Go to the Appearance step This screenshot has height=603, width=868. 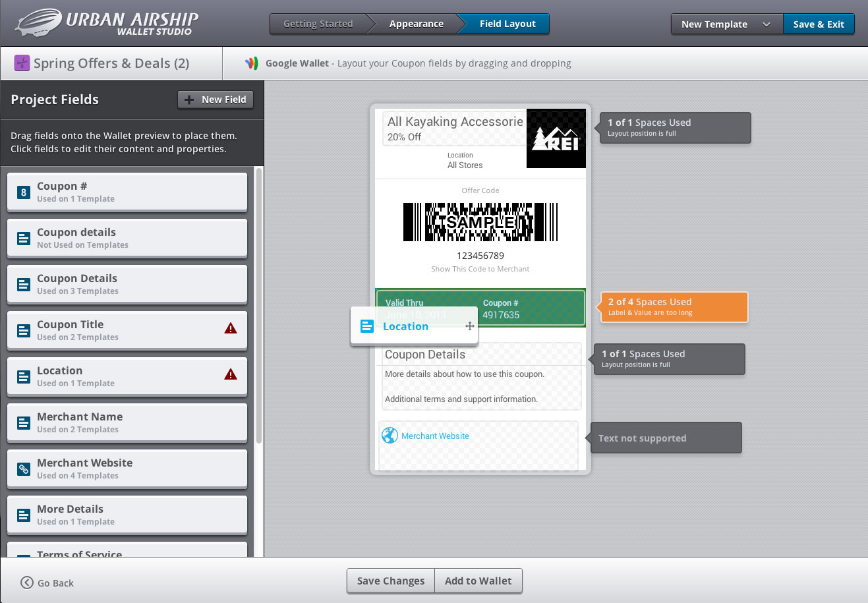(417, 24)
